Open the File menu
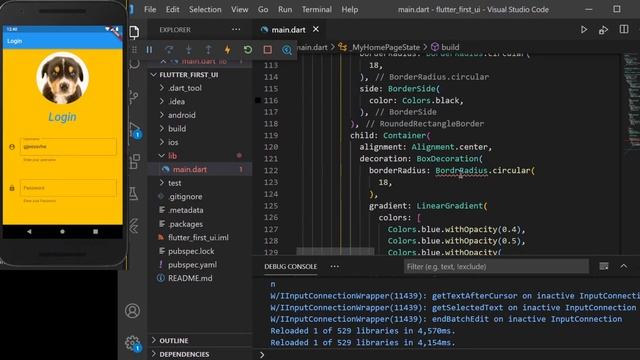Image resolution: width=640 pixels, height=360 pixels. [x=150, y=9]
